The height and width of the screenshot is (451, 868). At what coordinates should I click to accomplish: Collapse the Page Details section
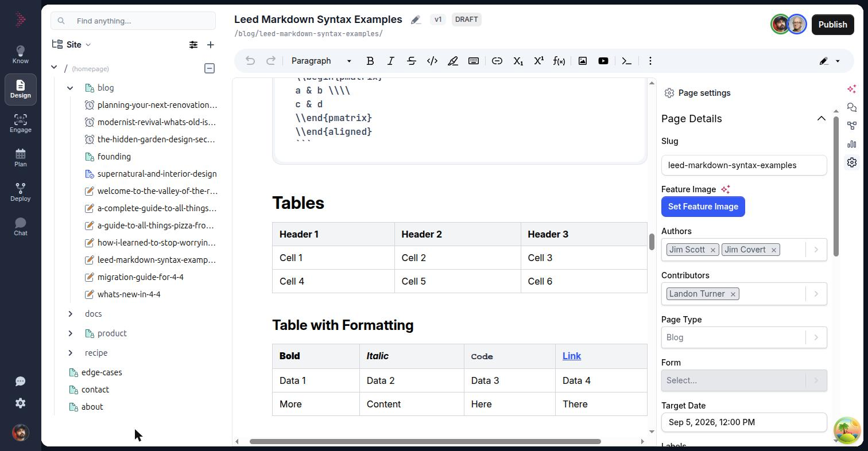[821, 119]
